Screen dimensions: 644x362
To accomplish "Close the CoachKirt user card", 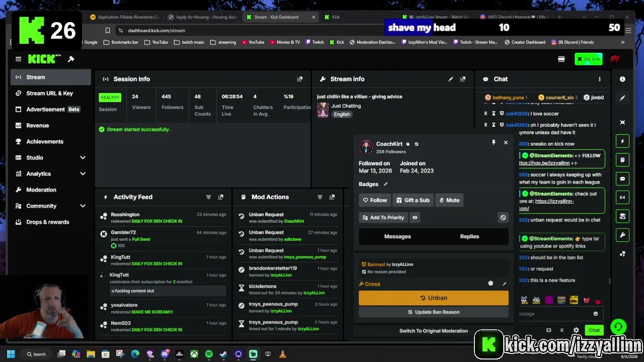I will point(506,143).
